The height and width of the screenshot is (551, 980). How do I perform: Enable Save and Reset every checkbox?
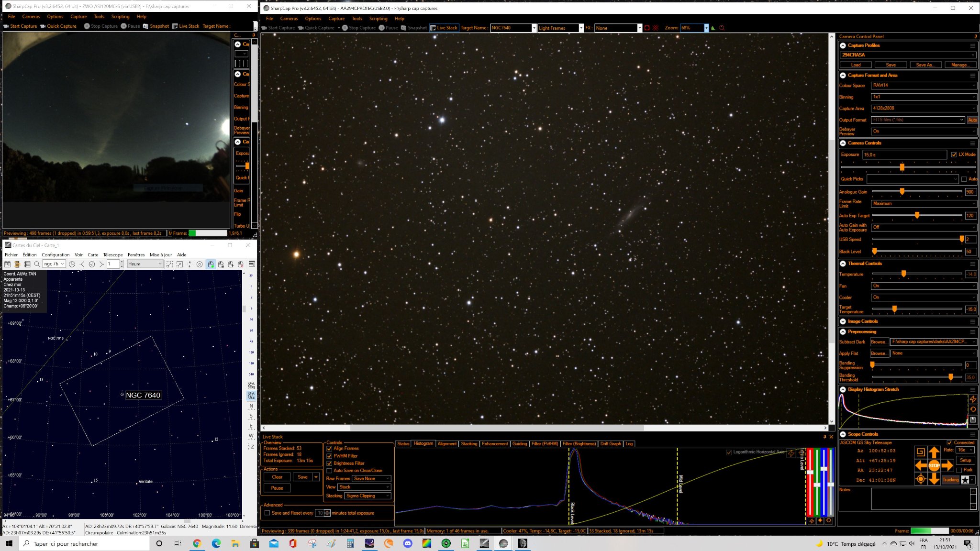[x=267, y=513]
